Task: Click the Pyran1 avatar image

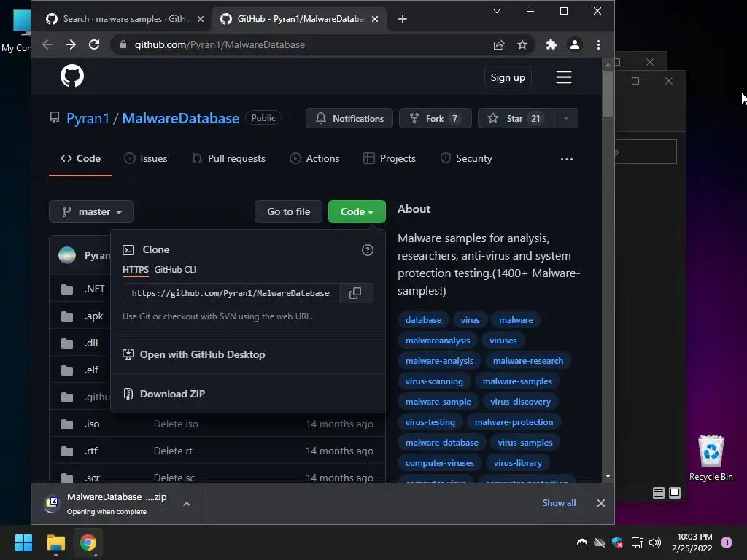Action: [x=67, y=255]
